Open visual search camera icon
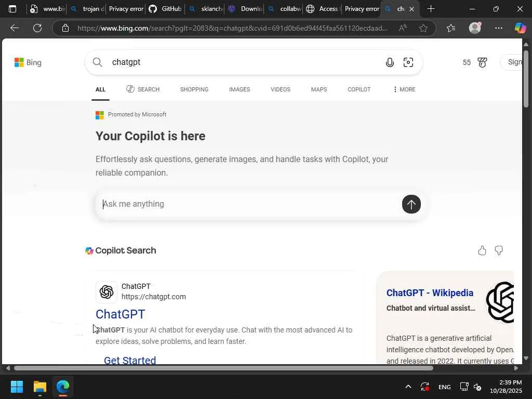Image resolution: width=532 pixels, height=399 pixels. [408, 62]
